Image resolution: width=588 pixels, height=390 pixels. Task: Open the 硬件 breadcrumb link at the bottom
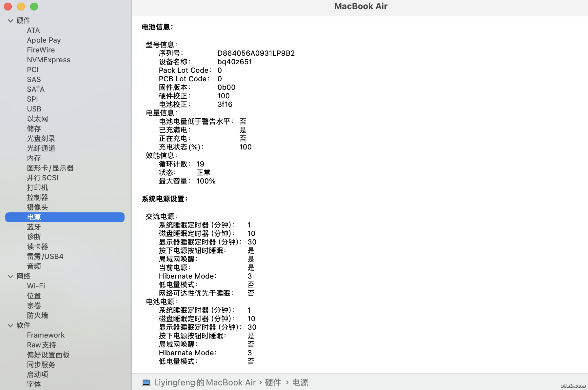(273, 382)
